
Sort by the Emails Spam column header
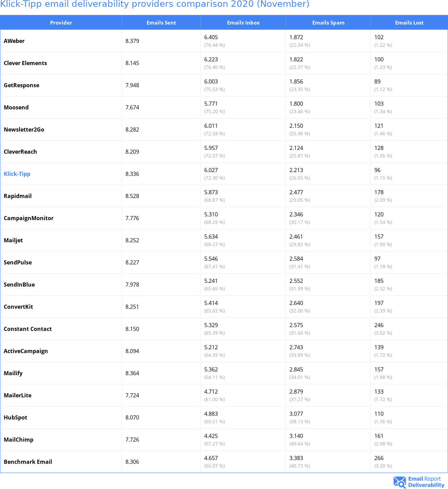(328, 23)
